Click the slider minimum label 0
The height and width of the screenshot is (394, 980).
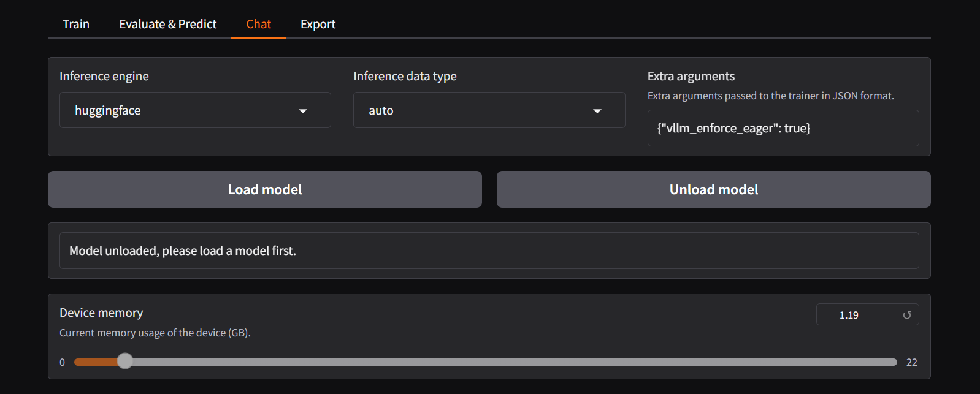coord(62,362)
